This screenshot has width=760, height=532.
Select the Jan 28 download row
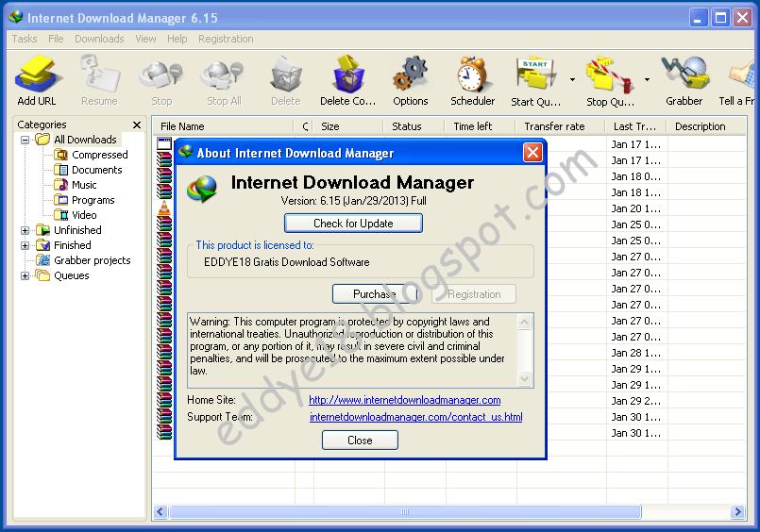coord(450,353)
